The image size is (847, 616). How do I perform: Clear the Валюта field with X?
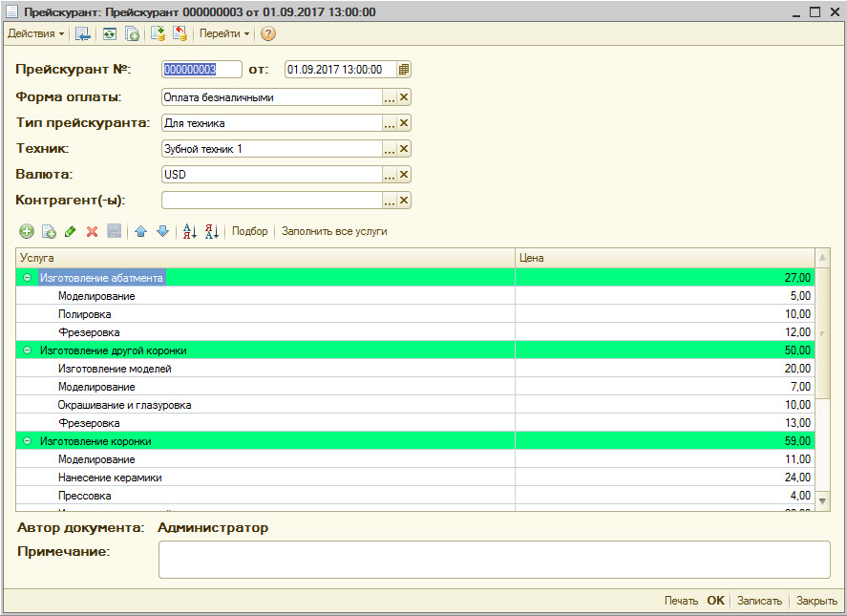pos(404,175)
